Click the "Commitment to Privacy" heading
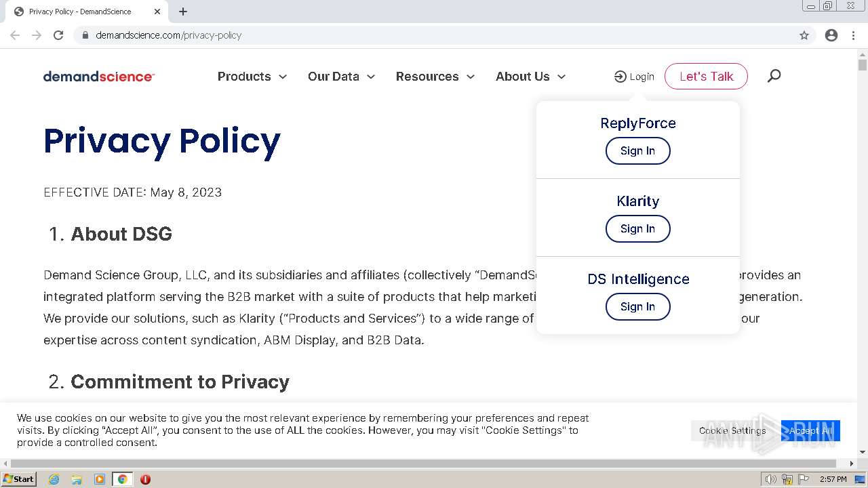The image size is (868, 488). pyautogui.click(x=180, y=382)
